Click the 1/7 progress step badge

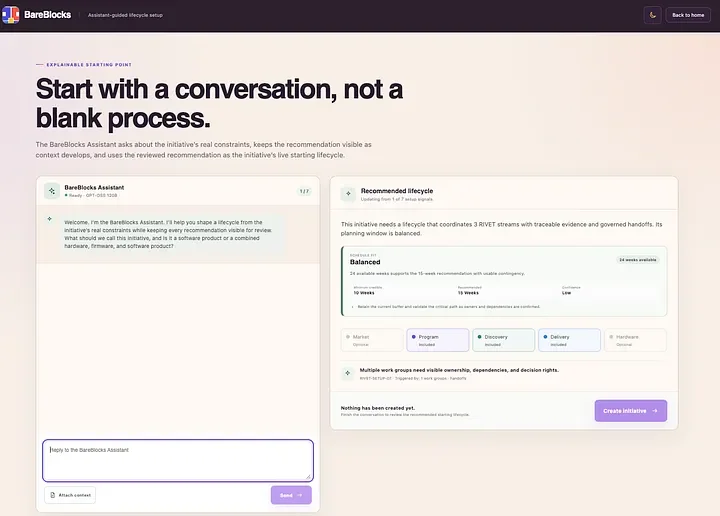(304, 191)
